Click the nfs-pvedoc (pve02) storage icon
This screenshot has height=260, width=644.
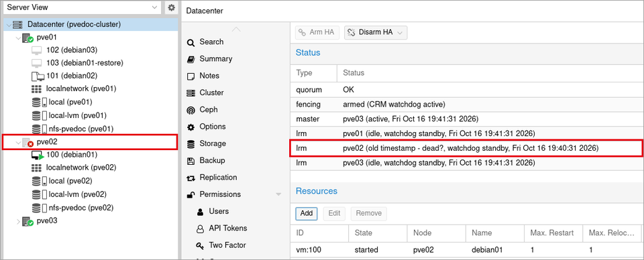(x=39, y=208)
